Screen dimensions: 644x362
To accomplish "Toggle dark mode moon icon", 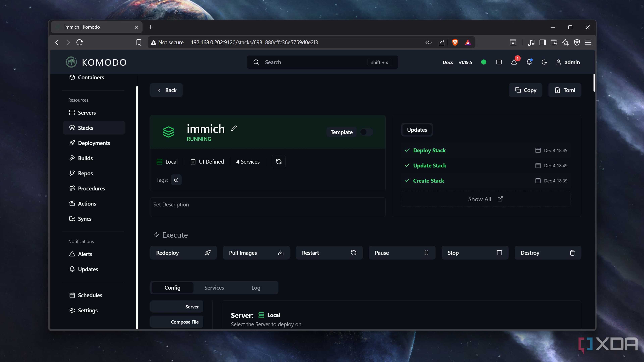I will pos(544,62).
